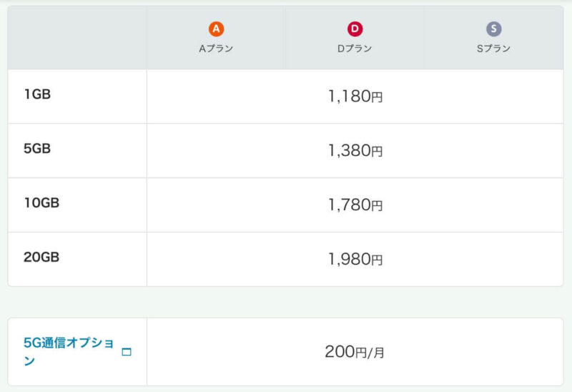
Task: Click the gray S plan icon
Action: (x=493, y=29)
